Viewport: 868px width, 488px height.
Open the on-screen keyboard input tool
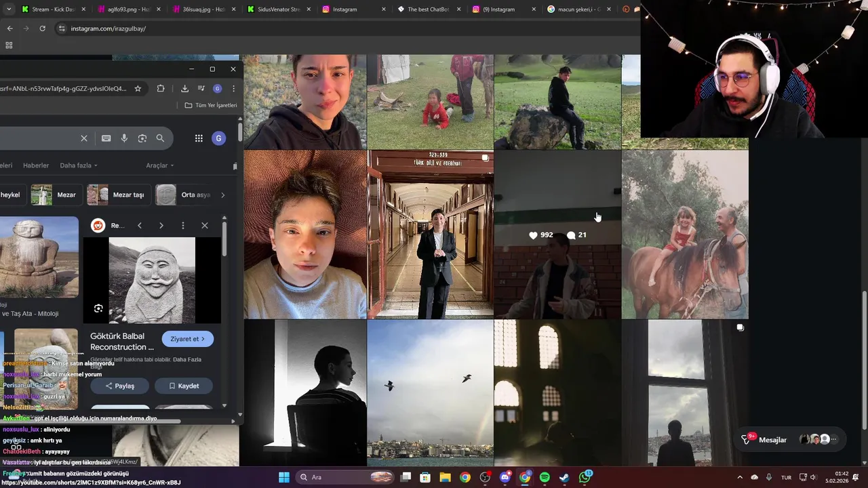106,138
